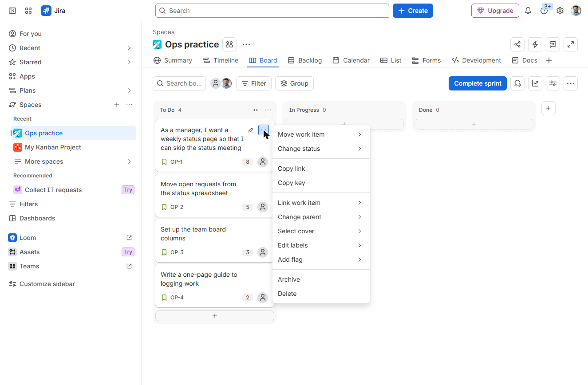Click the Search board field
This screenshot has width=588, height=385.
tap(179, 83)
